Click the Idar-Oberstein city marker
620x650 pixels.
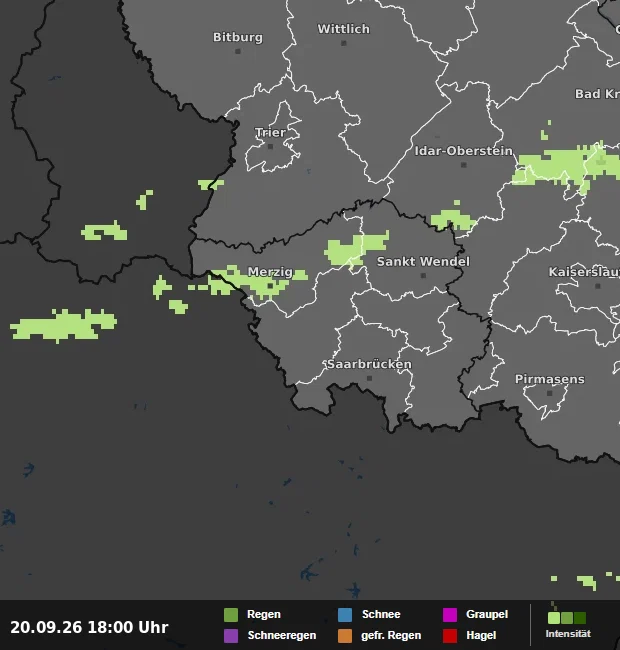pyautogui.click(x=464, y=165)
